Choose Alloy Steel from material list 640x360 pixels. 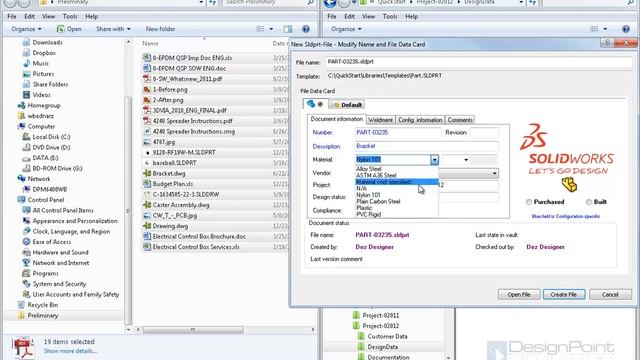(x=369, y=169)
